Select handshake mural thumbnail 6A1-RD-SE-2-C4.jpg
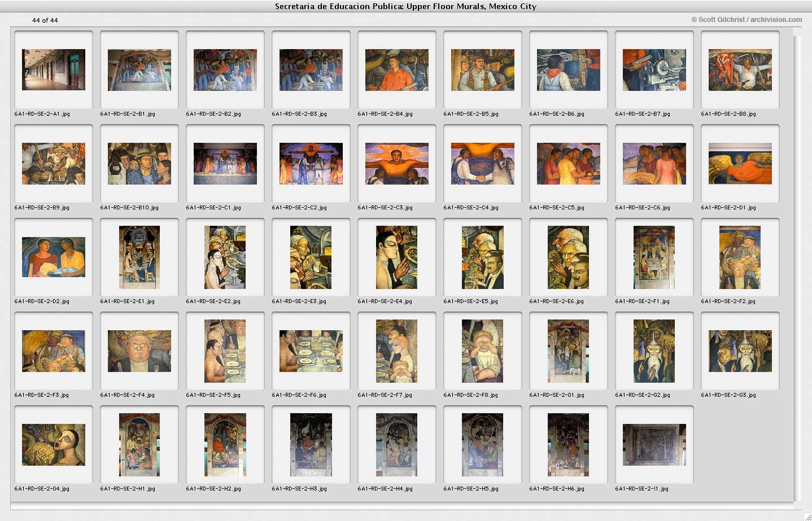The height and width of the screenshot is (521, 812). point(483,164)
